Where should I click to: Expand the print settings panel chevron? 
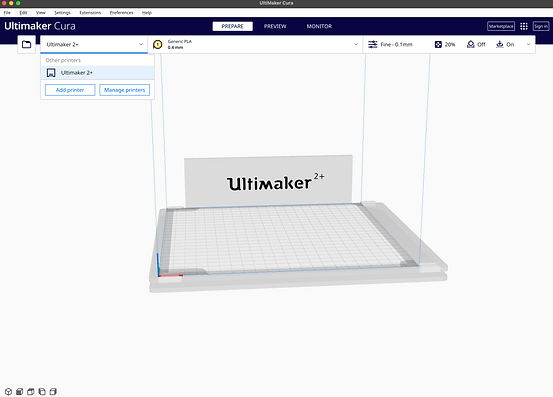[x=528, y=44]
